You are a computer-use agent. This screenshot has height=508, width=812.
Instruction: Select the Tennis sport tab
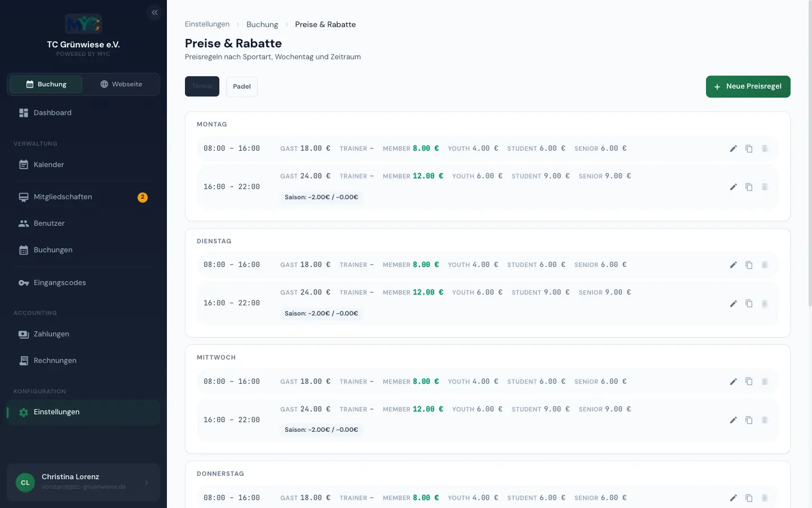tap(202, 86)
